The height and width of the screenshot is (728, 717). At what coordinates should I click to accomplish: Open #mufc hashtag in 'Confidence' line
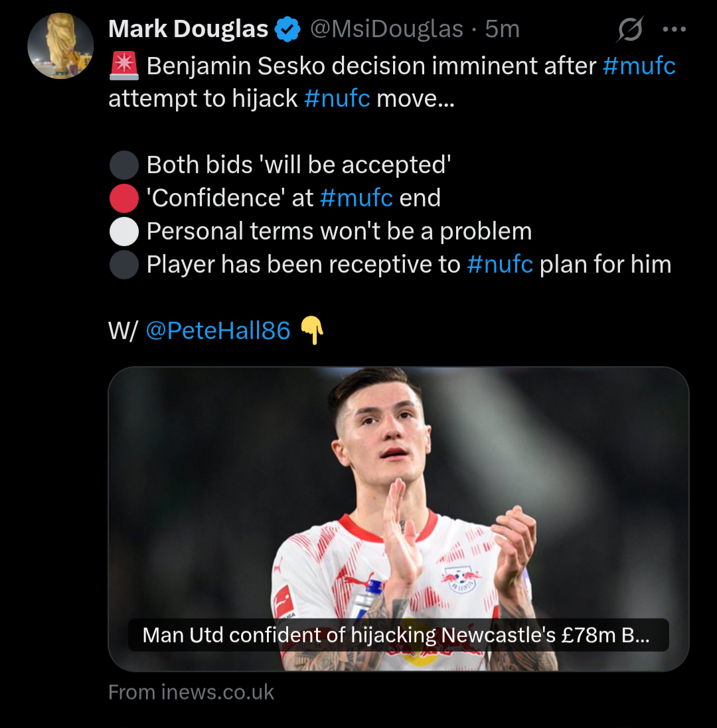pos(356,198)
